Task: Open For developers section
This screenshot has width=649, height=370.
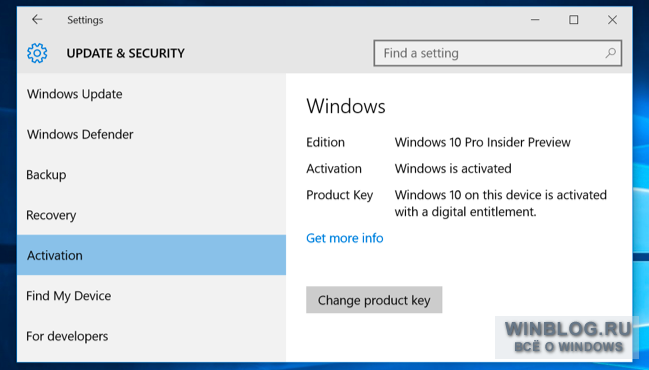Action: tap(151, 336)
